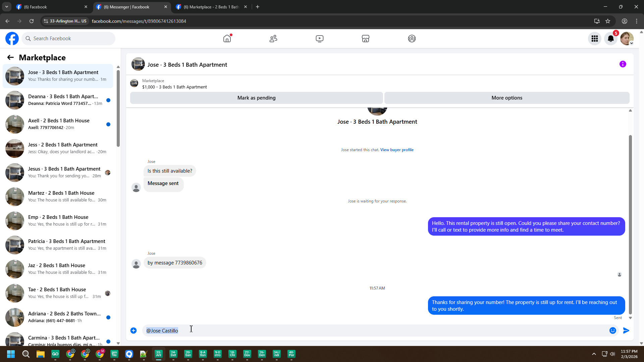
Task: Click the Mark as pending button
Action: 256,98
